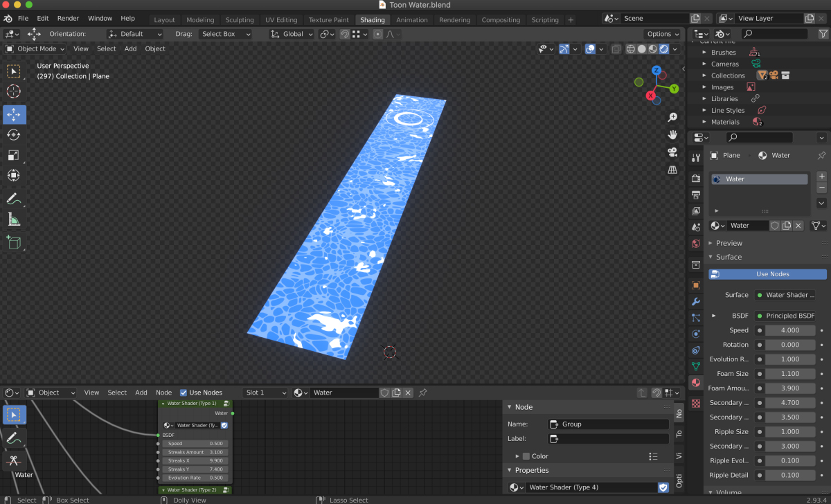Enable rendered viewport shading
The height and width of the screenshot is (504, 831).
[663, 49]
